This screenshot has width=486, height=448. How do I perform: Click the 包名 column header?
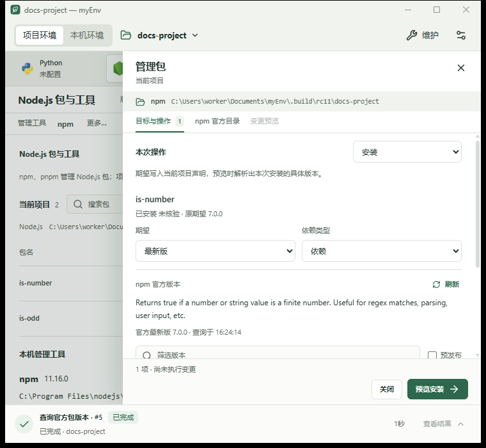coord(26,252)
